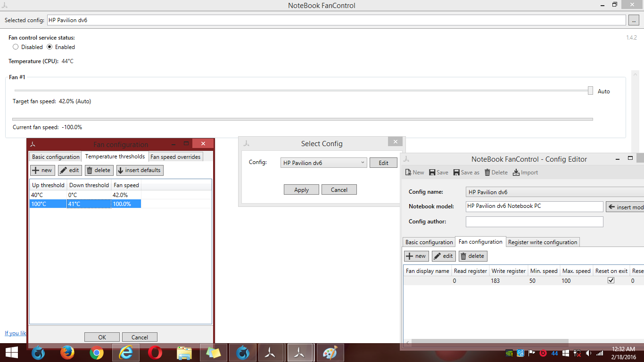The width and height of the screenshot is (644, 362).
Task: Click Import in the Config Editor toolbar
Action: tap(525, 173)
